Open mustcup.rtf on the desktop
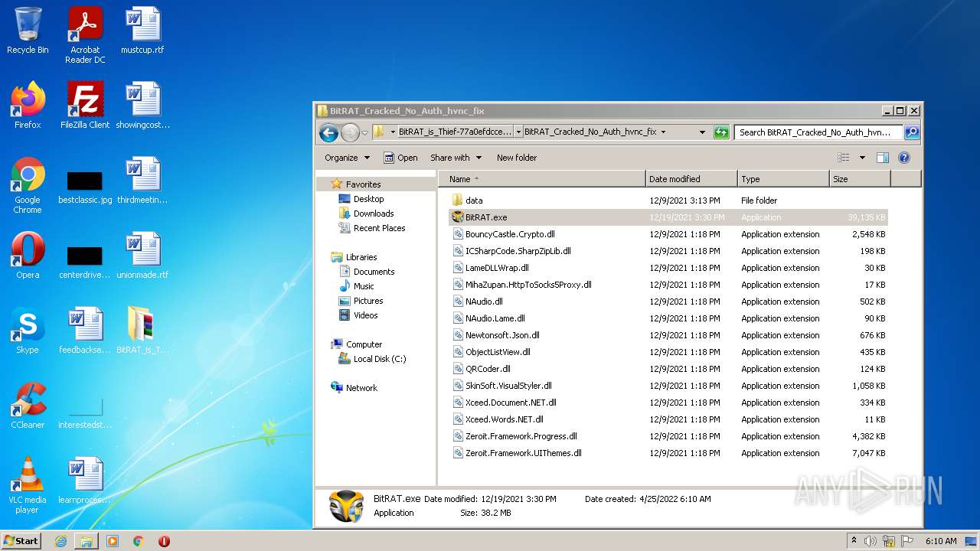 tap(142, 31)
